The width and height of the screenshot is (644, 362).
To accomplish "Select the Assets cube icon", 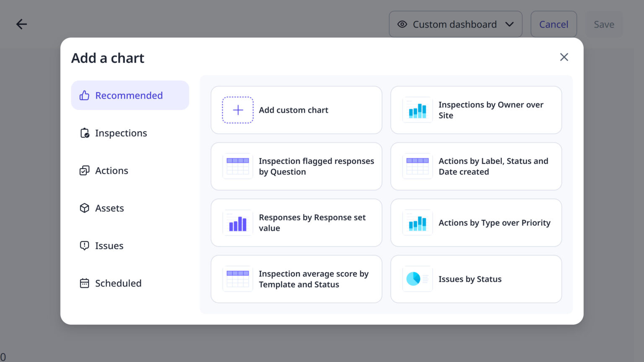I will [84, 208].
